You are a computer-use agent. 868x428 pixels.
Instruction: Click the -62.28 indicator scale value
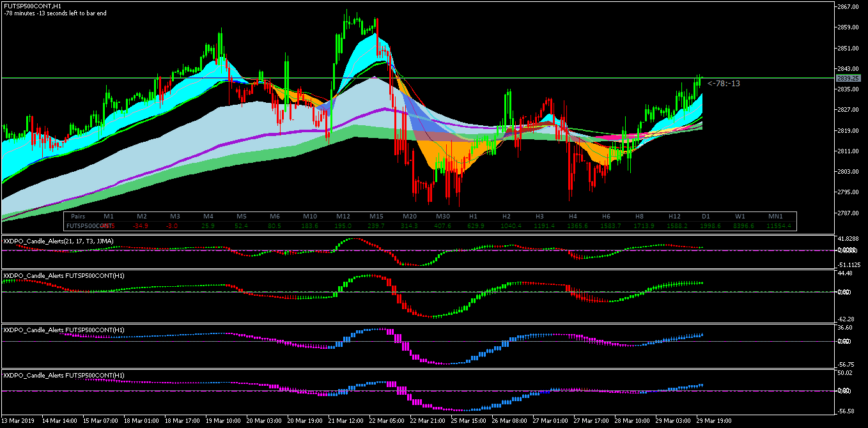click(846, 319)
